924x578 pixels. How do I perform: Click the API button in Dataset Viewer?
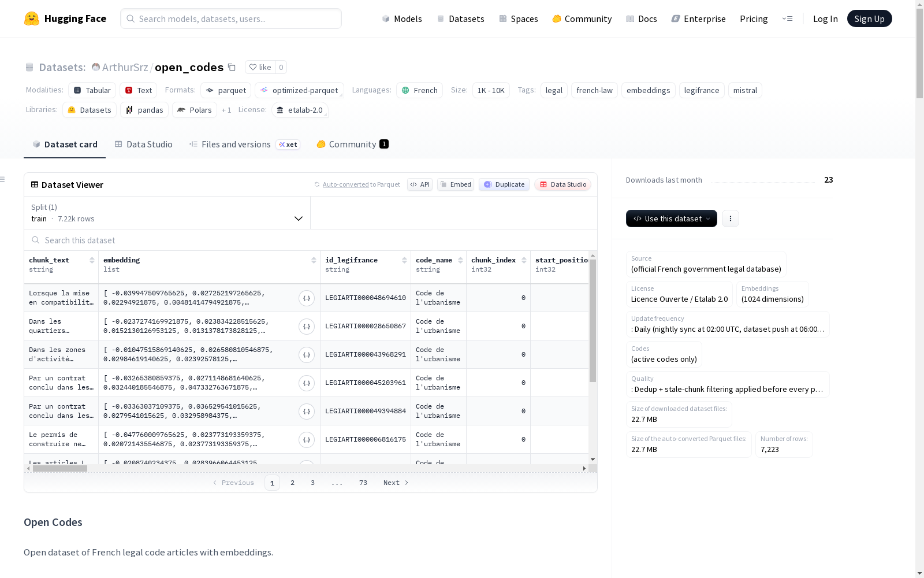pos(420,184)
